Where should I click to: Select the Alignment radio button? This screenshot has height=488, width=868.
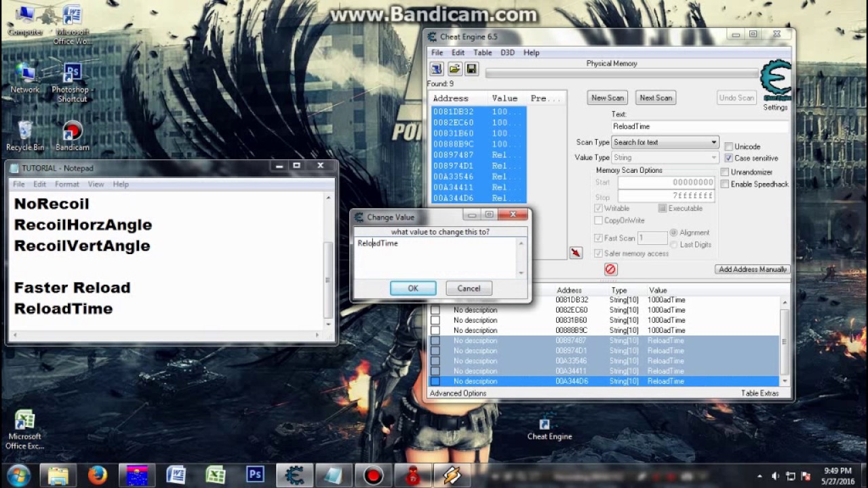[673, 232]
